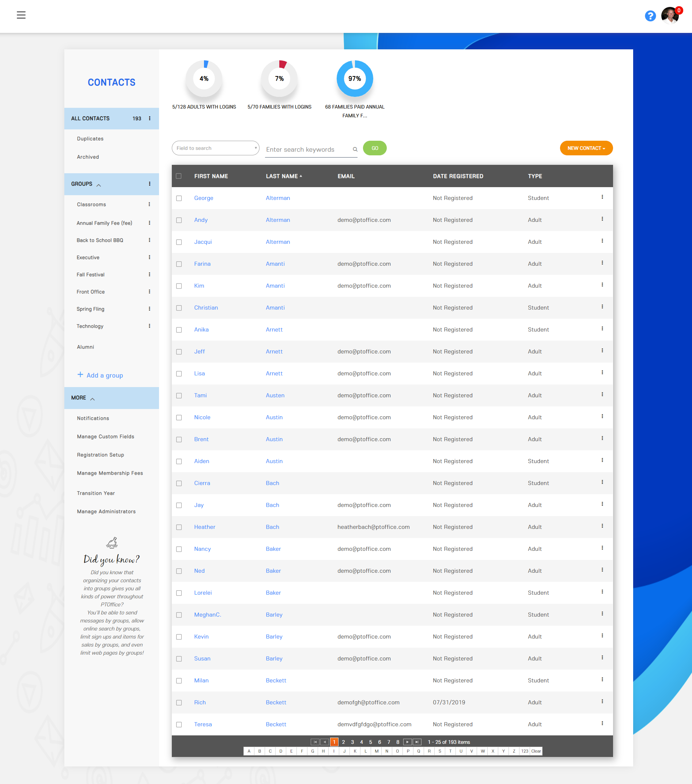
Task: Collapse the More section chevron
Action: [92, 399]
